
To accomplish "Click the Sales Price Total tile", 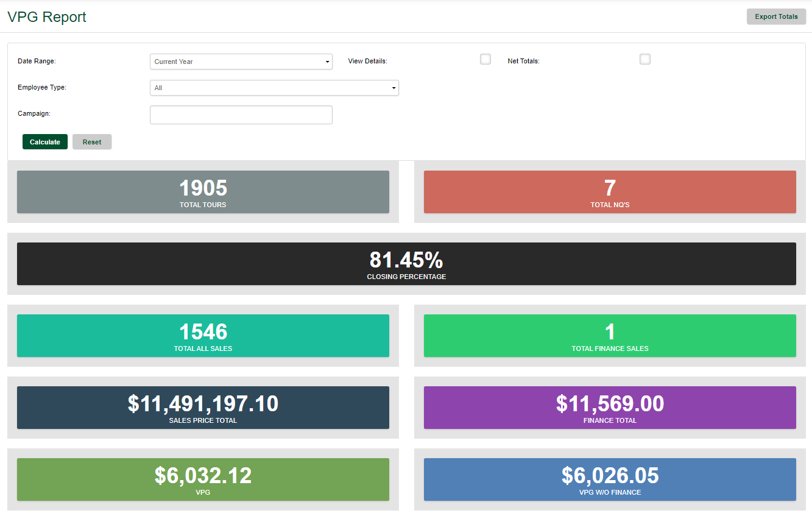I will click(203, 408).
